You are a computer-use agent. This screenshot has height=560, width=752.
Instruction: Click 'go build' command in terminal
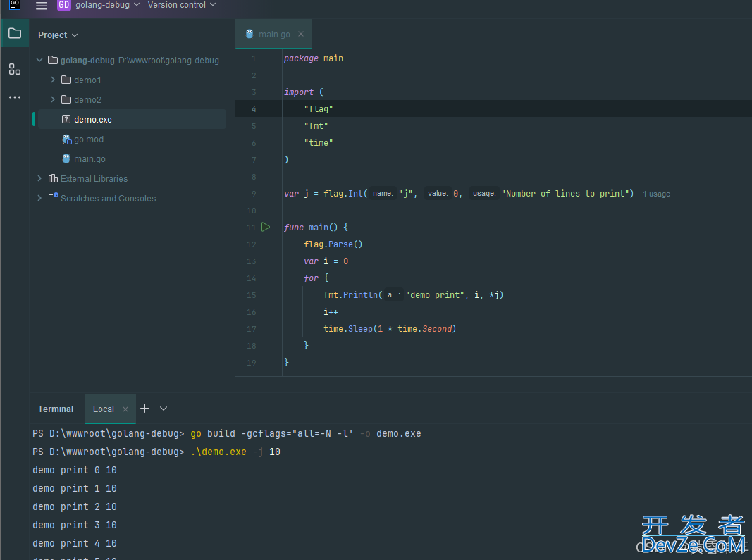click(x=305, y=433)
